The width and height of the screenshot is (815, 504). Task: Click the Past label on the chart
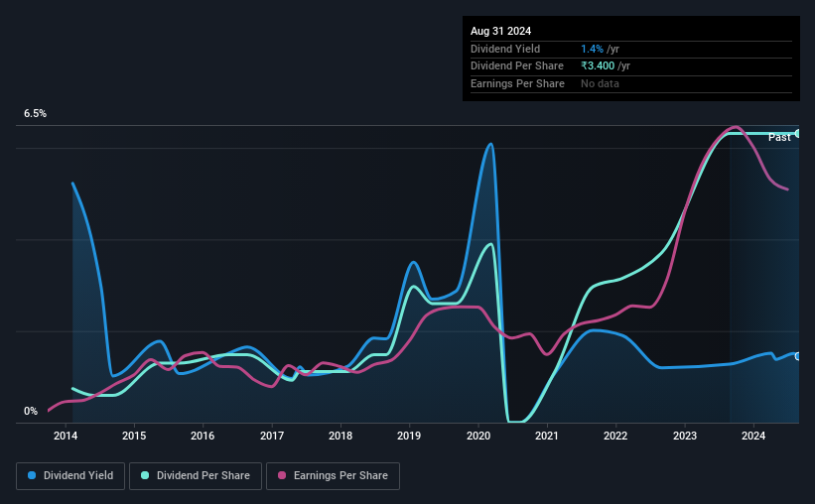(x=779, y=137)
